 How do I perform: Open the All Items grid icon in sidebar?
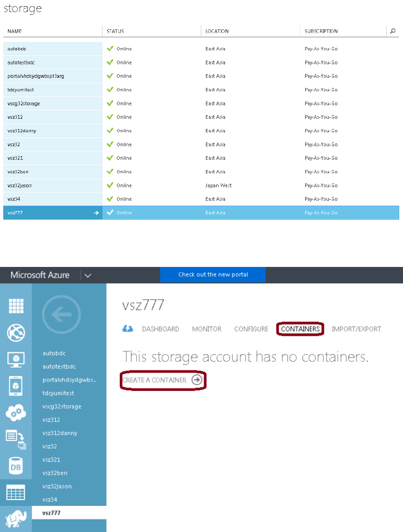[16, 306]
